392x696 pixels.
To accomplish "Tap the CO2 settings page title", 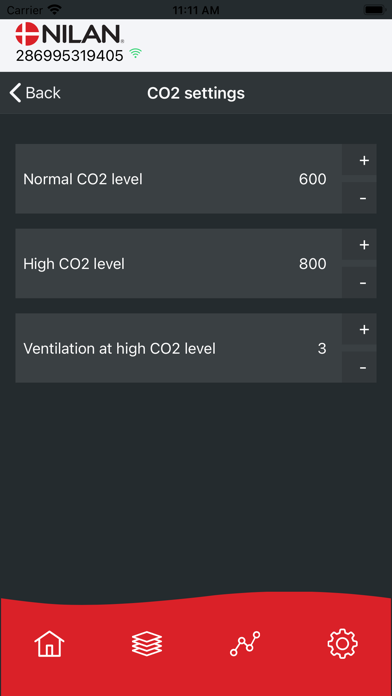I will (196, 93).
